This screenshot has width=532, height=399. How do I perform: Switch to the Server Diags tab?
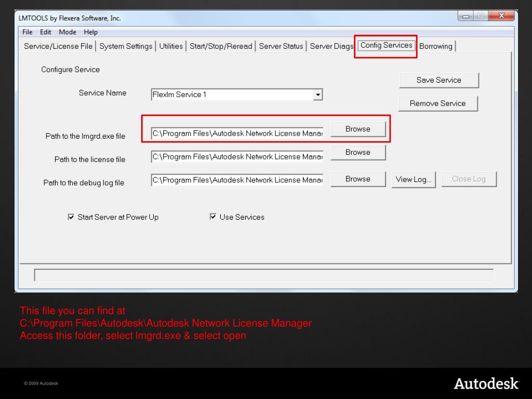click(x=331, y=46)
